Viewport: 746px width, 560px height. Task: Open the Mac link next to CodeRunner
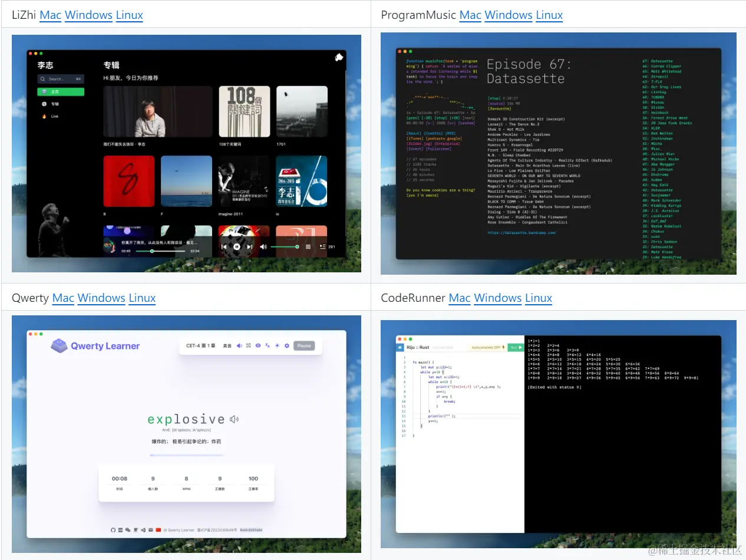pos(460,298)
